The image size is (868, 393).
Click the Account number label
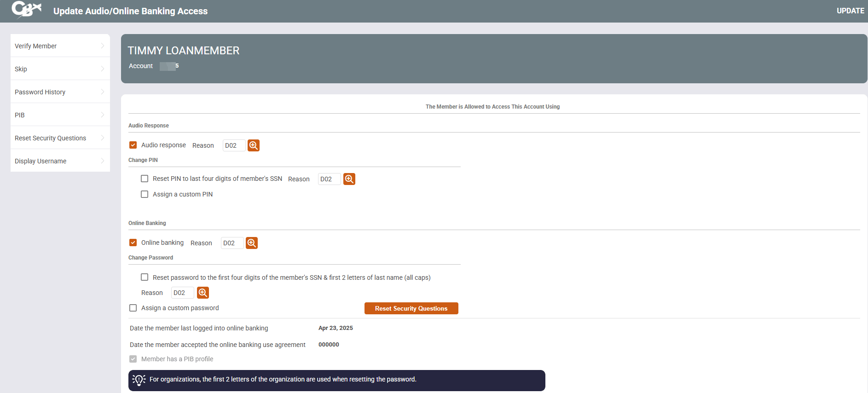click(x=141, y=66)
